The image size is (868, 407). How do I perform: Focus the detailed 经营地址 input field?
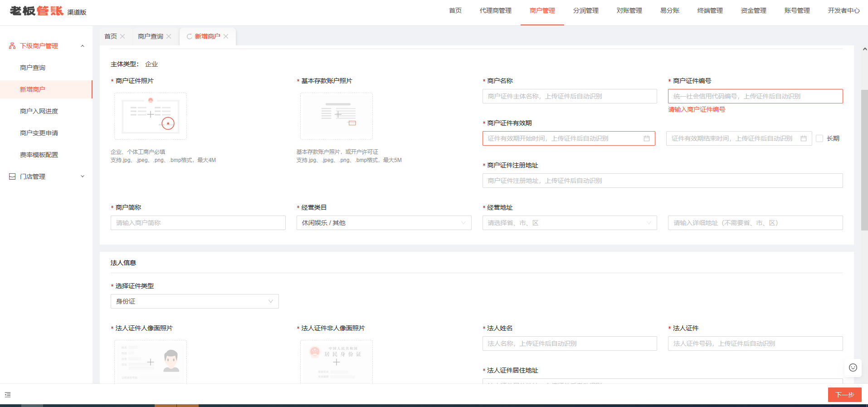pyautogui.click(x=755, y=223)
